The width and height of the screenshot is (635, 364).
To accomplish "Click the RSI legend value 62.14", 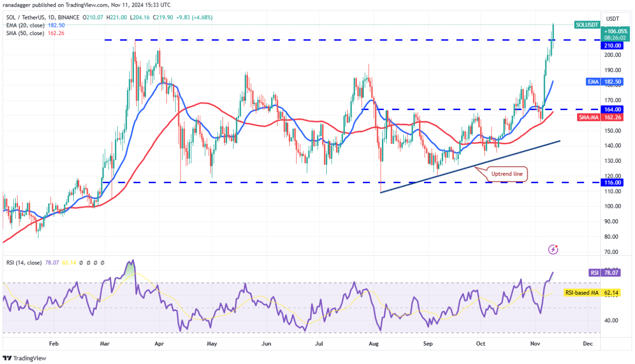I will tap(70, 262).
